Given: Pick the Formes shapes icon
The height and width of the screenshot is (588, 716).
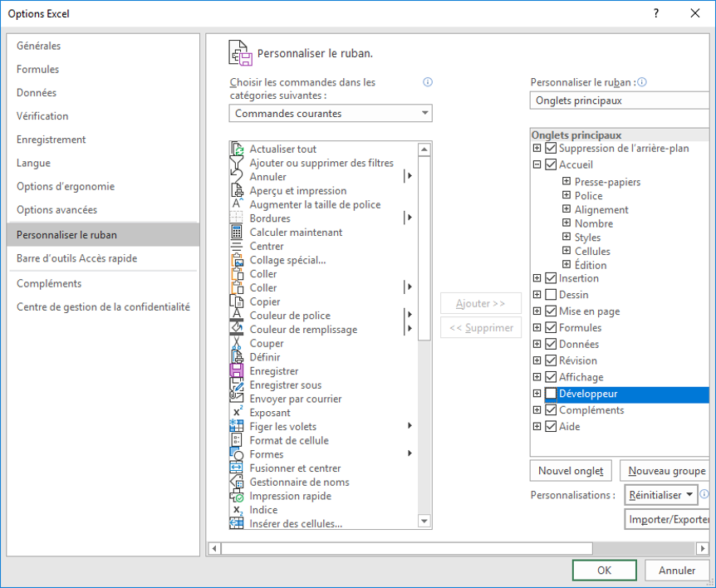Looking at the screenshot, I should (x=237, y=454).
